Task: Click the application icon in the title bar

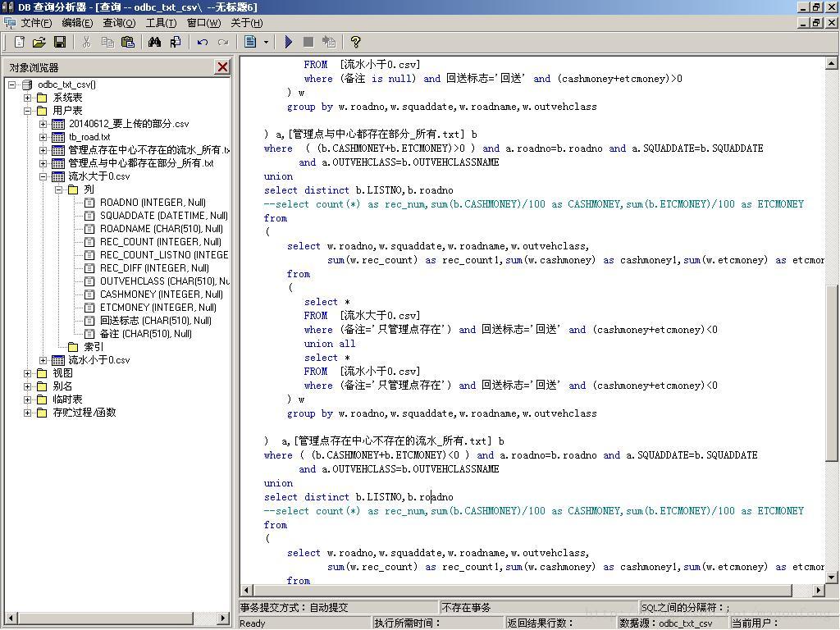Action: click(7, 7)
